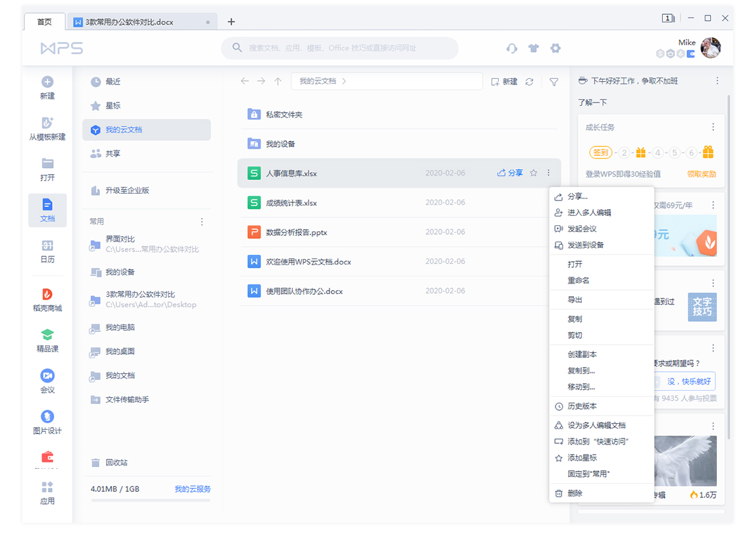This screenshot has width=756, height=533.
Task: Open 精品课 courses icon
Action: pos(47,335)
